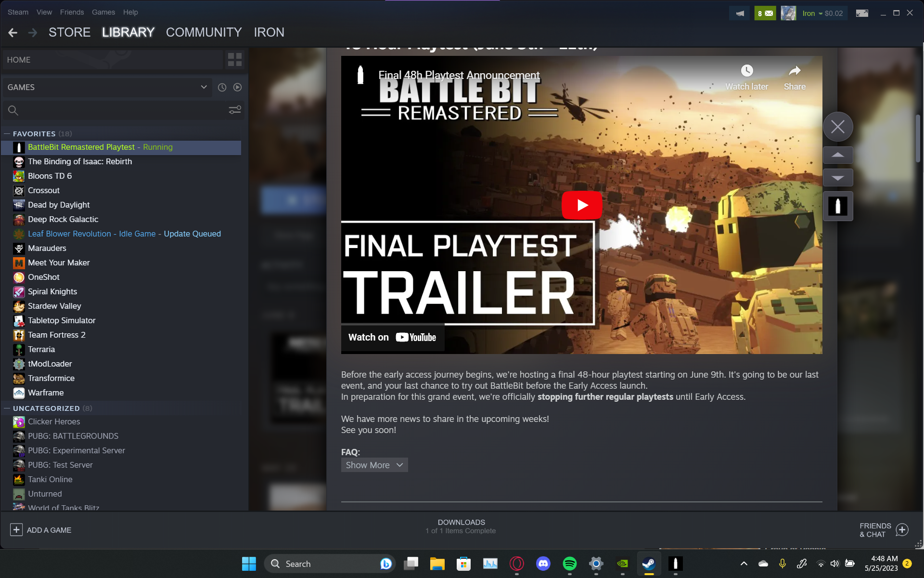Open the View menu

pos(44,12)
